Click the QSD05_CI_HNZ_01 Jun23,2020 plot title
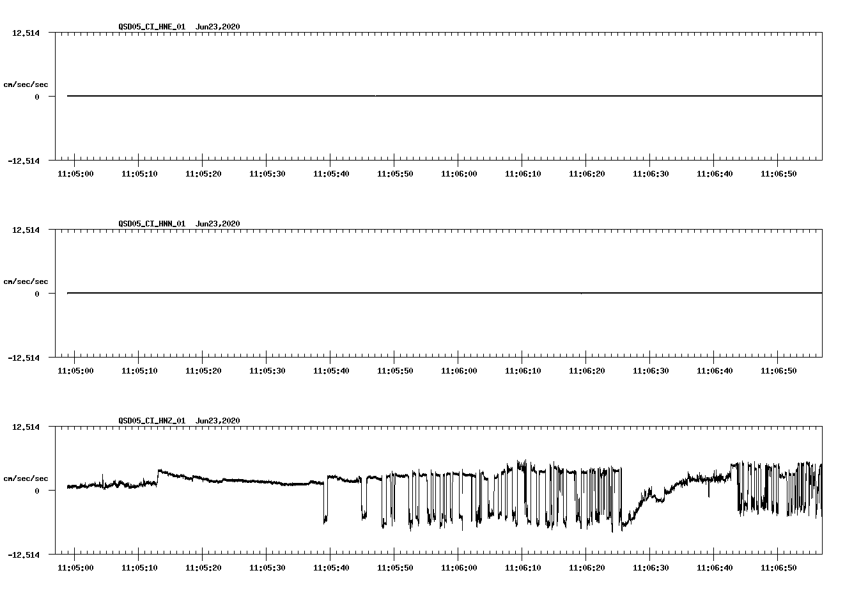The height and width of the screenshot is (591, 868). point(179,421)
